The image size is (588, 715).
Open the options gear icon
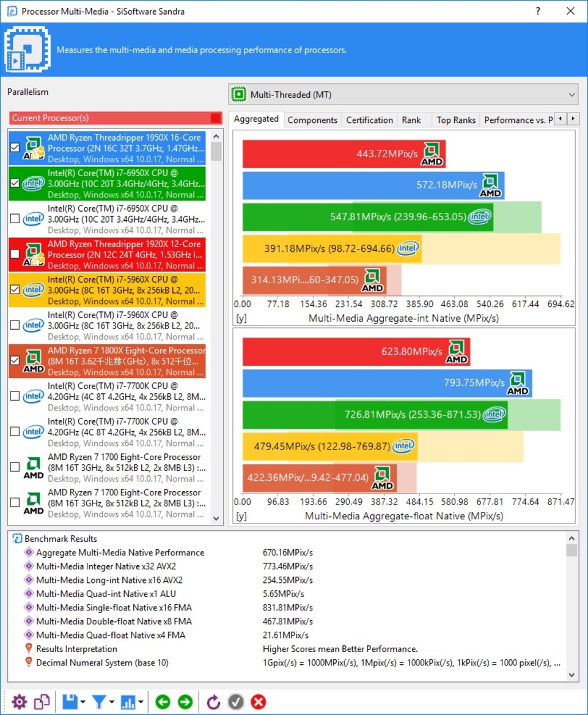19,702
